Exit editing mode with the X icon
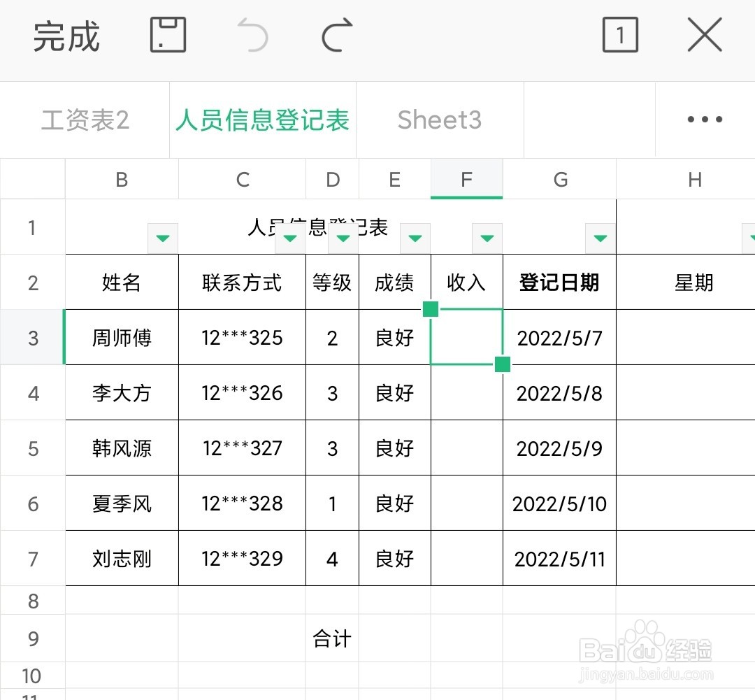Viewport: 755px width, 700px height. 703,35
